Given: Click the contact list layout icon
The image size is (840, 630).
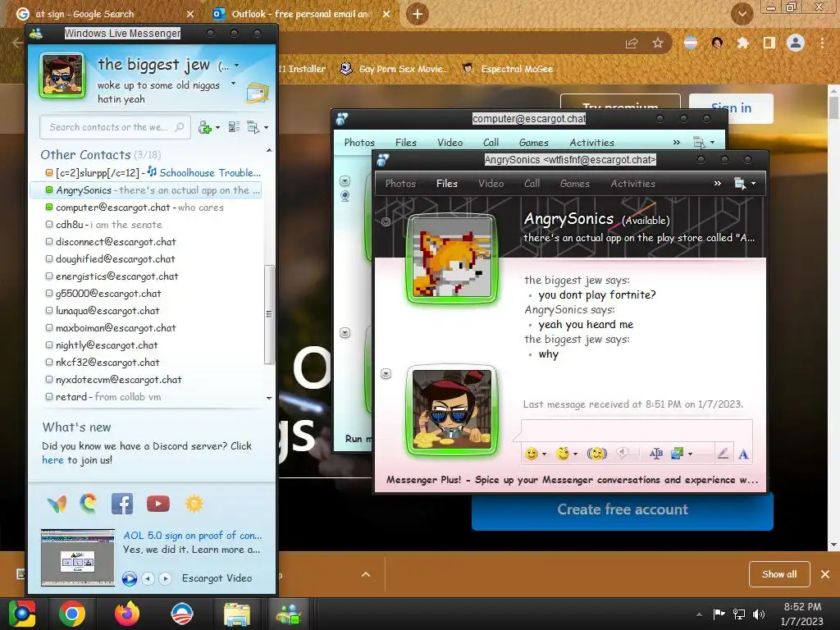Looking at the screenshot, I should click(234, 127).
